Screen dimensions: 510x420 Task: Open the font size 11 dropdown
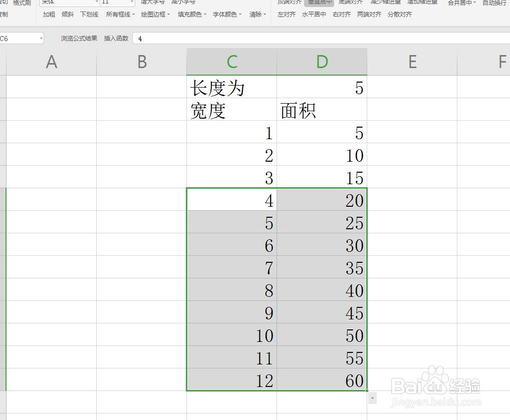116,3
